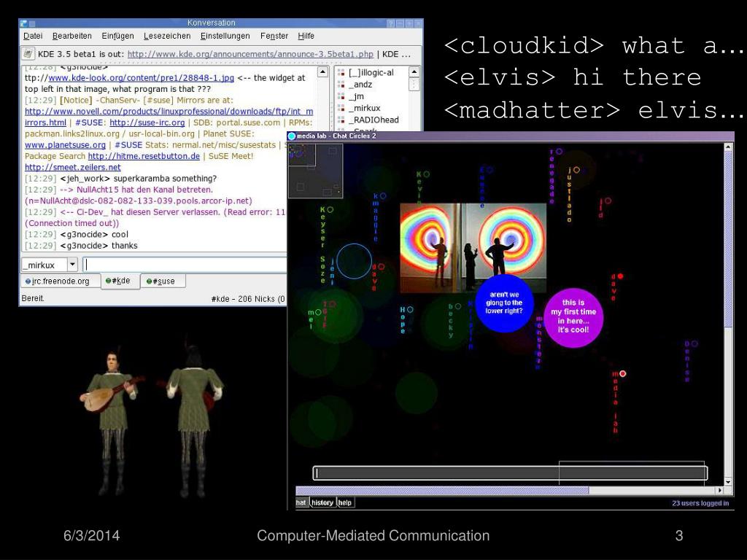The height and width of the screenshot is (560, 747).
Task: Select justiado's orange user circle
Action: coord(576,169)
